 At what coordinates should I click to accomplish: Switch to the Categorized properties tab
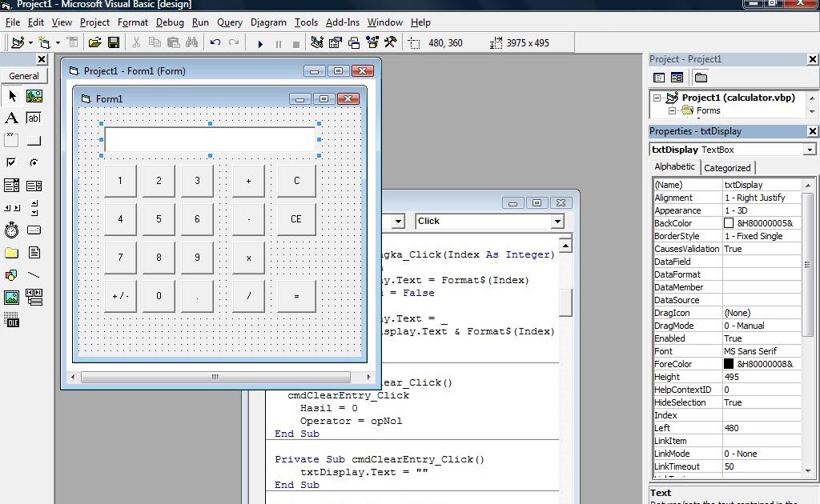pos(727,168)
